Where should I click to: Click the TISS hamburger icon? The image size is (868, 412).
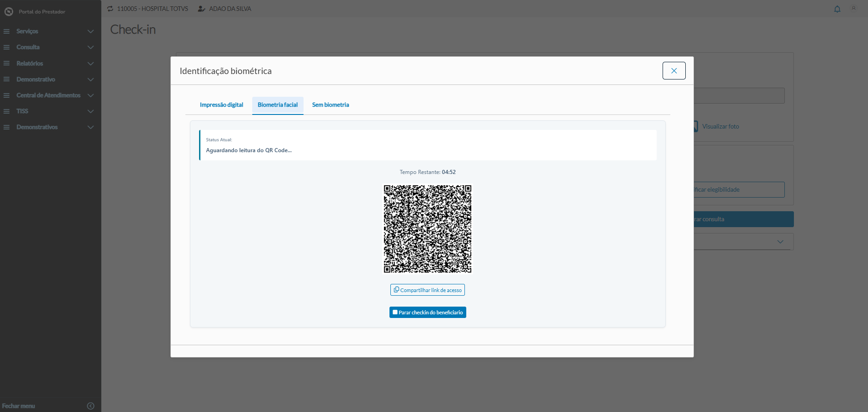[6, 111]
